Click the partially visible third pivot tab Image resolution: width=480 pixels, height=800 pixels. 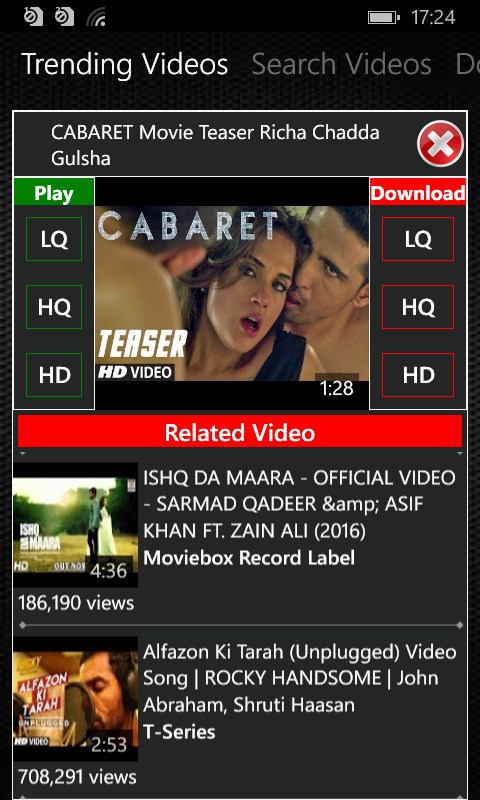click(468, 64)
